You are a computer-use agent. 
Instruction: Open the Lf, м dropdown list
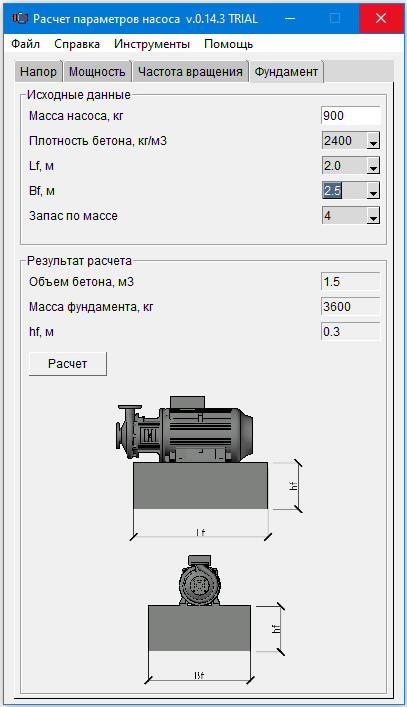[x=373, y=166]
